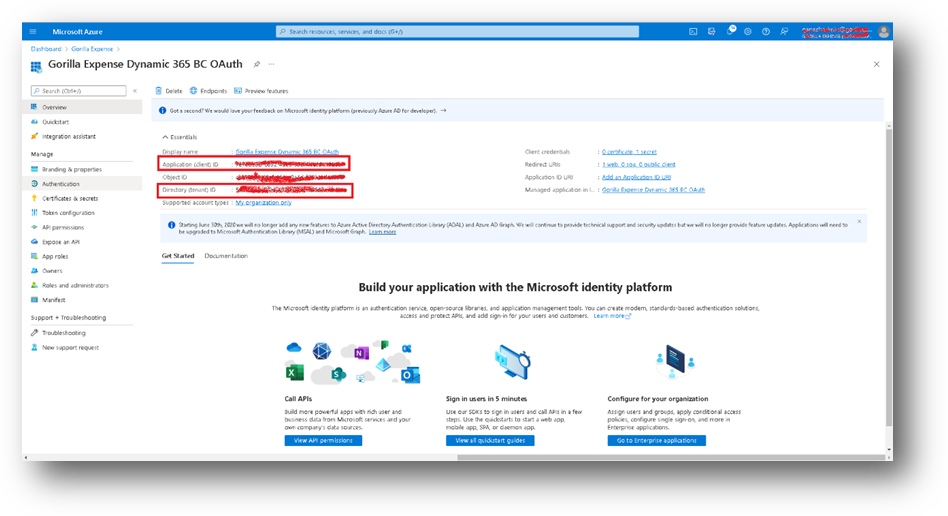Viewport: 948px width, 516px height.
Task: Open the feedback banner arrow
Action: [x=443, y=111]
